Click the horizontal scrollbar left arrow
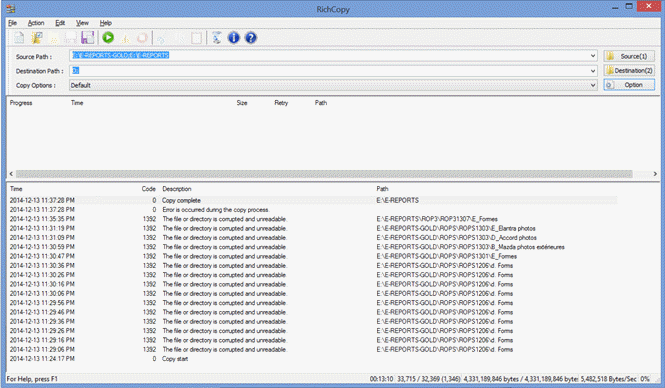 tap(11, 174)
